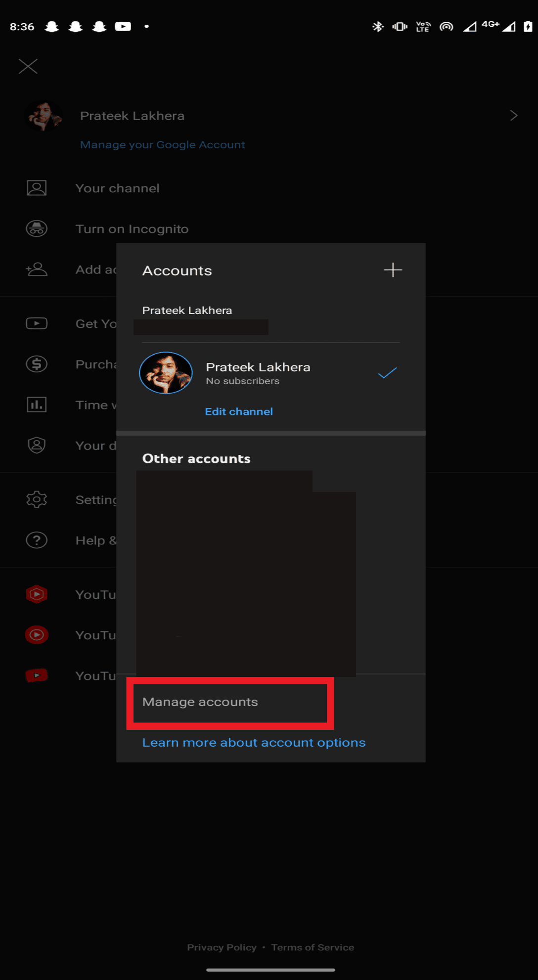Expand account details with the chevron arrow
538x980 pixels.
(514, 116)
